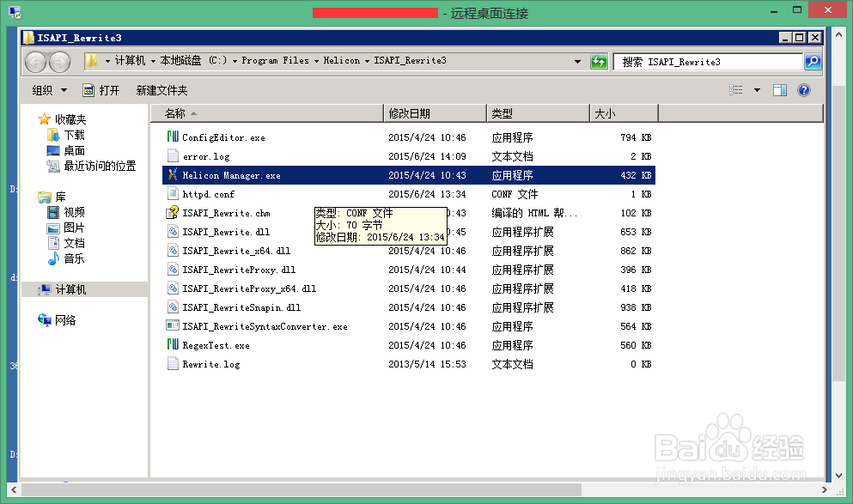
Task: Go to Program Files breadcrumb
Action: pos(275,60)
